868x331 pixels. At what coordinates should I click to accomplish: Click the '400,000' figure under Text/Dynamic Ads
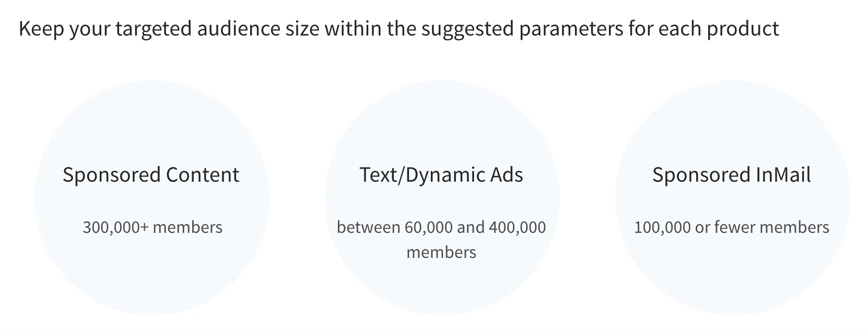pos(517,227)
